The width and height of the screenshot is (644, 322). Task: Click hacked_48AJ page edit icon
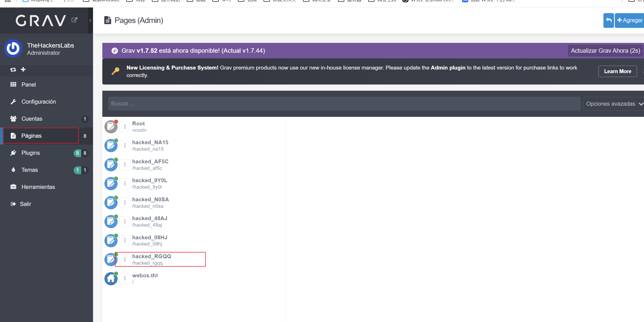[111, 221]
